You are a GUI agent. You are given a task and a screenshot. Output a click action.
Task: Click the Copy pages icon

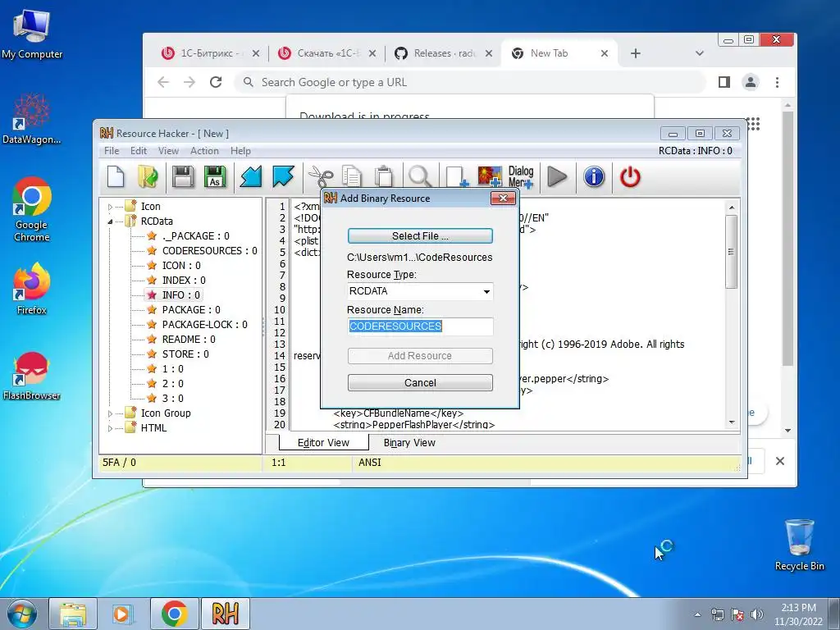352,177
